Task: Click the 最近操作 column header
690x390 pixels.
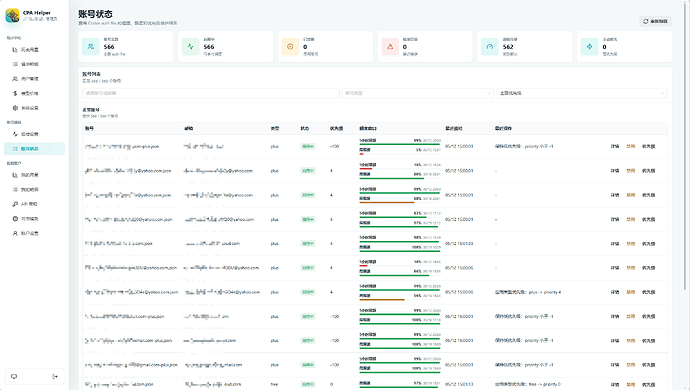Action: [503, 129]
